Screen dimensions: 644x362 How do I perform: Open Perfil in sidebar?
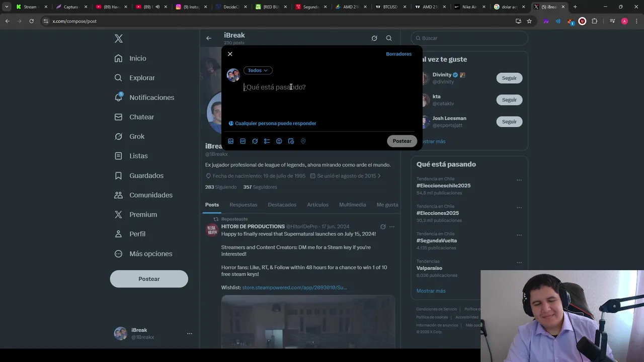(130, 234)
